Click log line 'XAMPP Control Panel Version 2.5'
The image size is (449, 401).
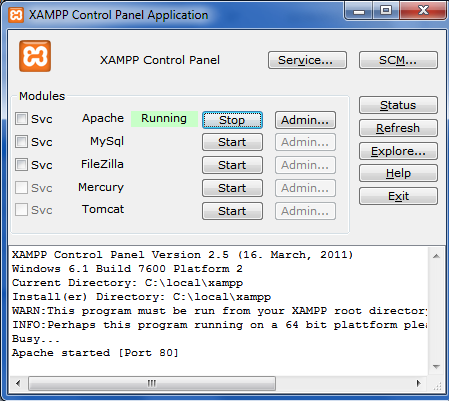(x=182, y=255)
